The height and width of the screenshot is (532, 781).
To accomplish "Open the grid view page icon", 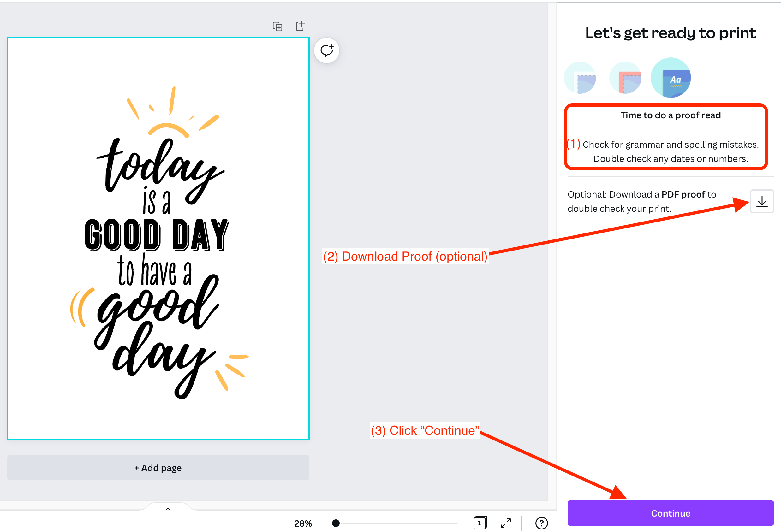I will pos(480,523).
